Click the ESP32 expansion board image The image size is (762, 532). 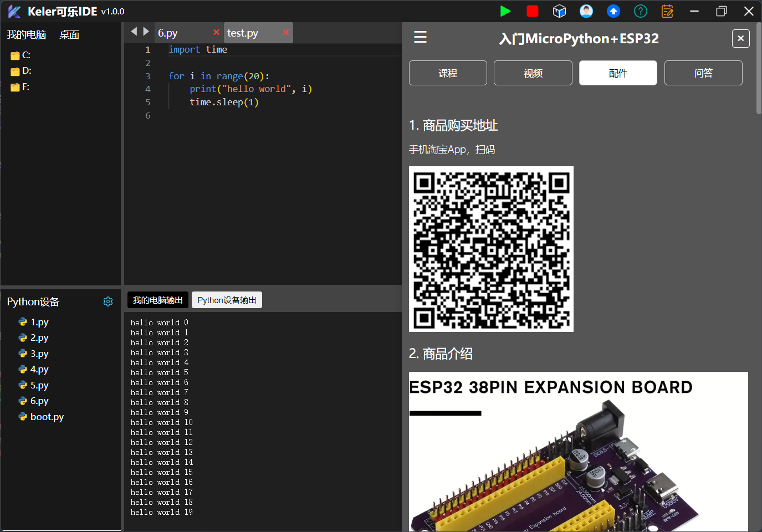(579, 452)
